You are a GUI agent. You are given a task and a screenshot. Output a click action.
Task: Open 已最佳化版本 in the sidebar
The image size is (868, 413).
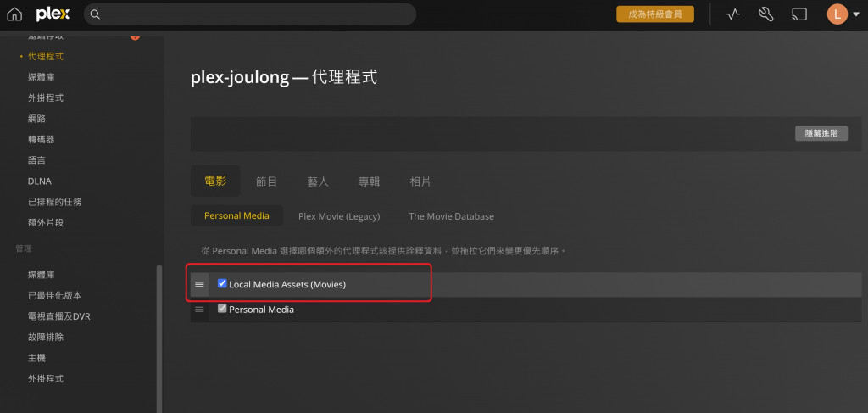point(54,296)
